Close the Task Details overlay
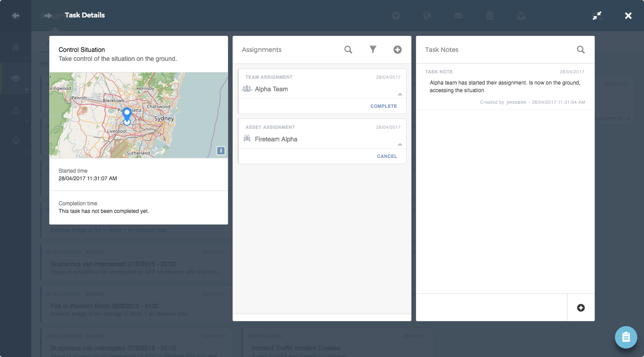Image resolution: width=644 pixels, height=357 pixels. tap(628, 16)
